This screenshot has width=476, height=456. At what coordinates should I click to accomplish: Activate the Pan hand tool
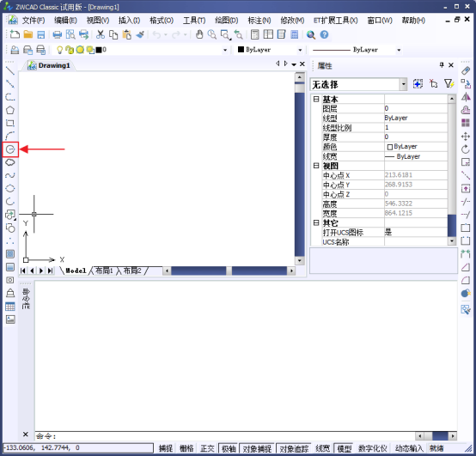[199, 34]
